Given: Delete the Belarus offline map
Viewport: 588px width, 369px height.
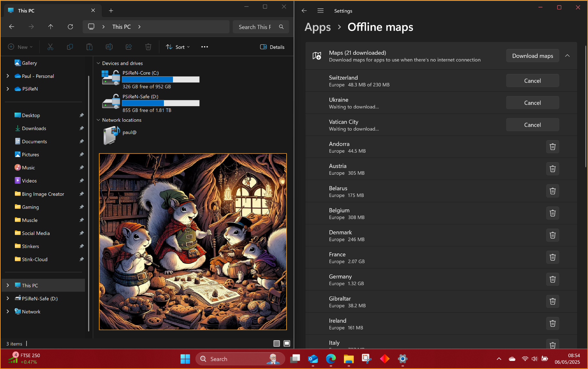Looking at the screenshot, I should pyautogui.click(x=552, y=191).
